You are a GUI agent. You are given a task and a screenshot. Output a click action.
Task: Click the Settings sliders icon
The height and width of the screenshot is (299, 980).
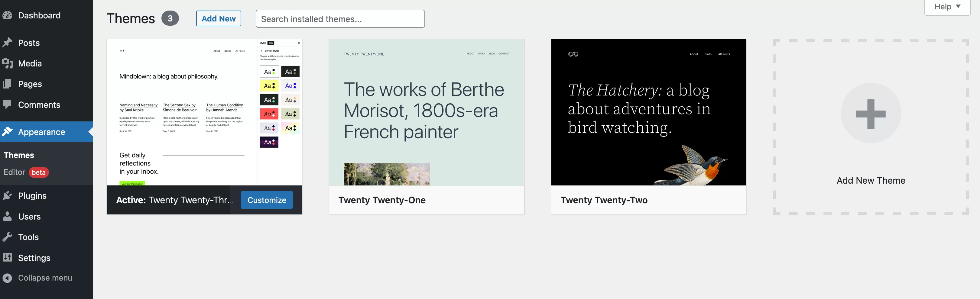7,258
